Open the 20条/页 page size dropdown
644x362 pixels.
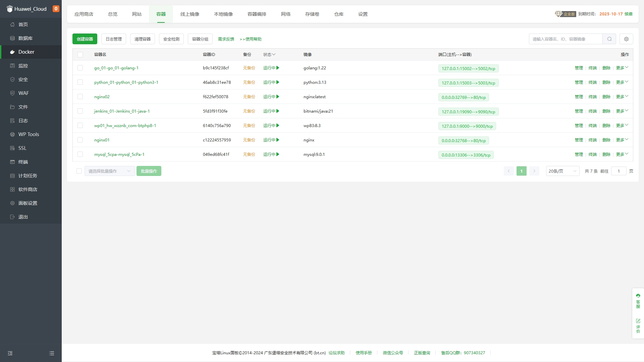(x=562, y=171)
